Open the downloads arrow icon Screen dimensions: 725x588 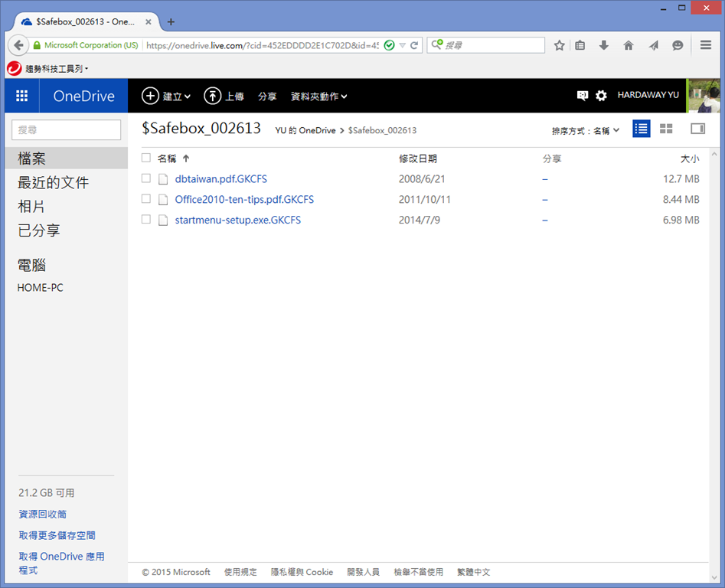[x=603, y=45]
